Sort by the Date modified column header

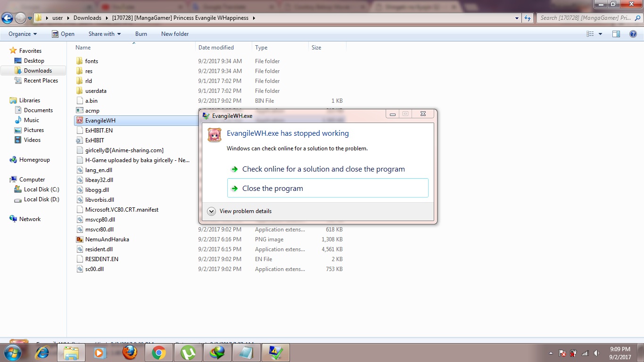pos(216,48)
